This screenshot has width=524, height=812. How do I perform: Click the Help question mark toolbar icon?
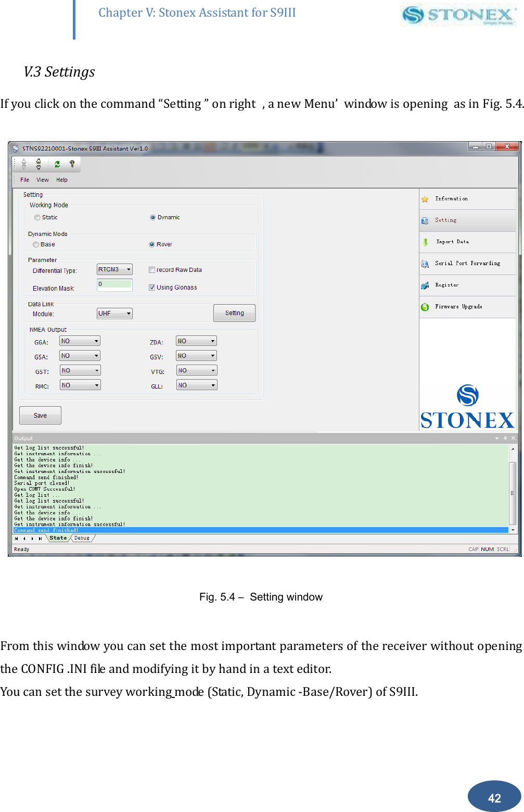[71, 165]
